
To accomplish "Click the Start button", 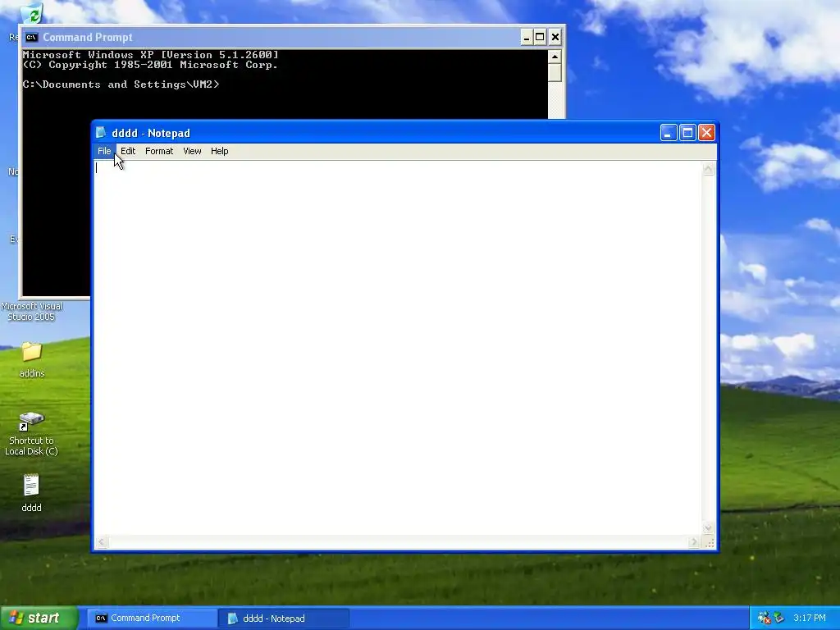I will (39, 619).
